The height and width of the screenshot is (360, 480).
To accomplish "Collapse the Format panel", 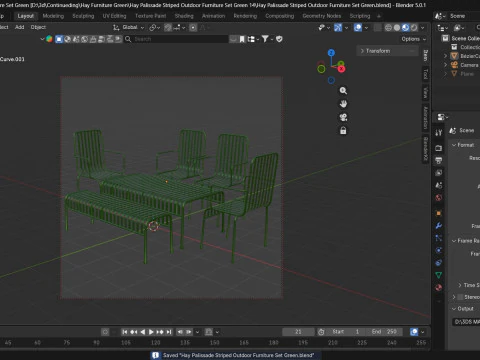I will coord(463,145).
